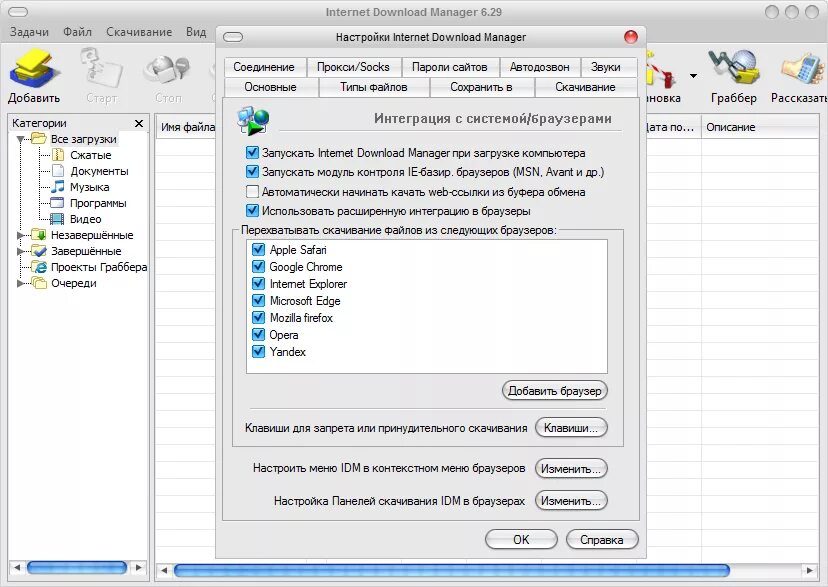The width and height of the screenshot is (828, 587).
Task: Open help with Справка button
Action: 602,539
